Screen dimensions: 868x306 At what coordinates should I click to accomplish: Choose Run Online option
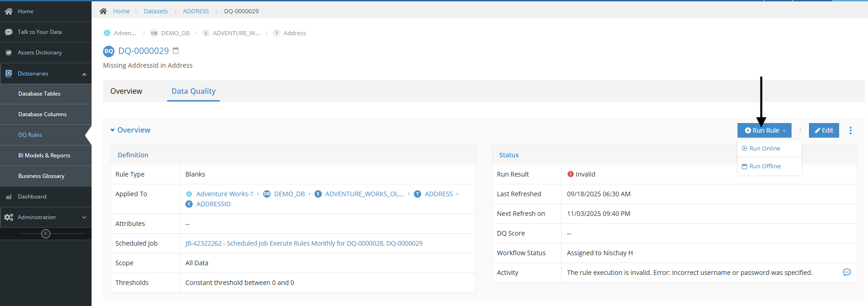pos(770,148)
